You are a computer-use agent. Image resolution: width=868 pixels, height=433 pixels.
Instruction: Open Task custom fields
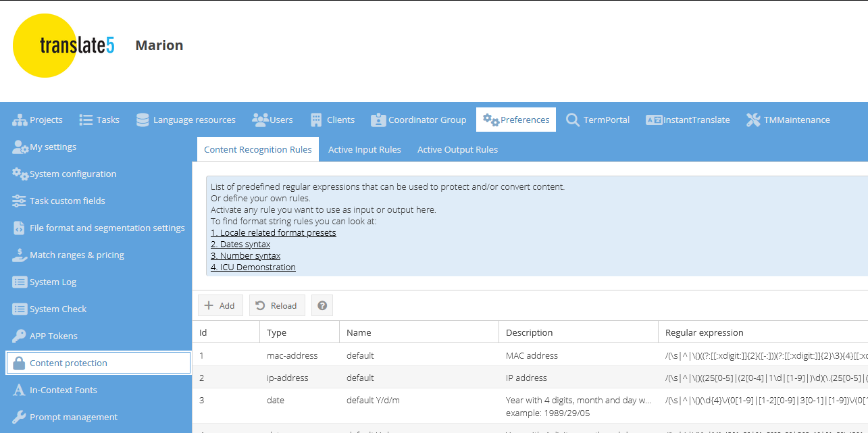[x=98, y=201]
